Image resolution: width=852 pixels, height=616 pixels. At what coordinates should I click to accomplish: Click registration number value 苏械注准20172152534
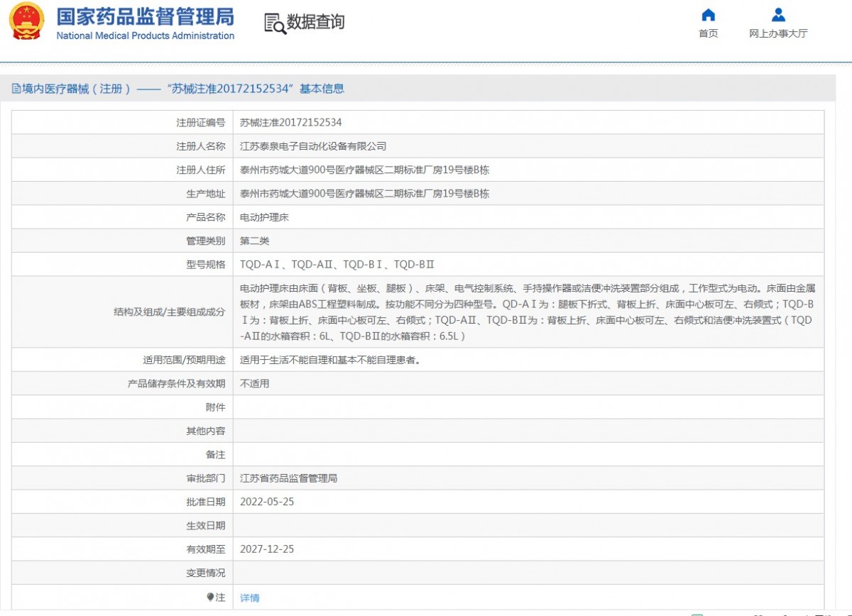[x=291, y=122]
